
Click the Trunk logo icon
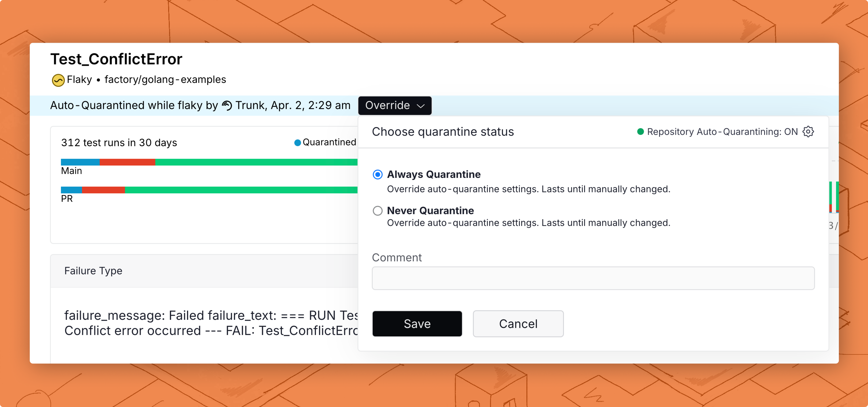click(x=227, y=105)
